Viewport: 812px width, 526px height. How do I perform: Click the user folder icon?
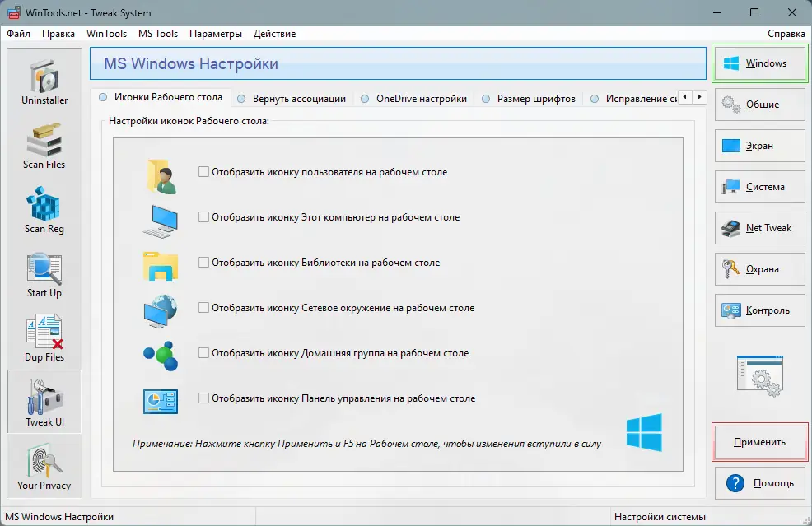coord(161,176)
